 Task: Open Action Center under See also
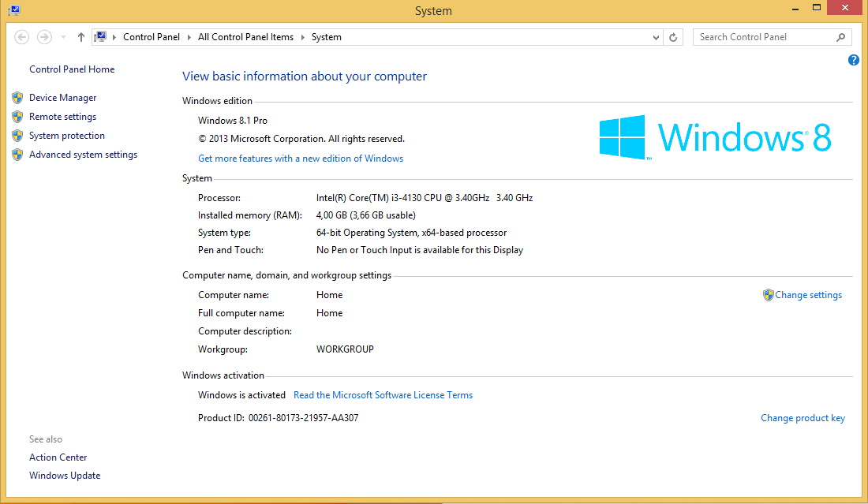click(58, 457)
